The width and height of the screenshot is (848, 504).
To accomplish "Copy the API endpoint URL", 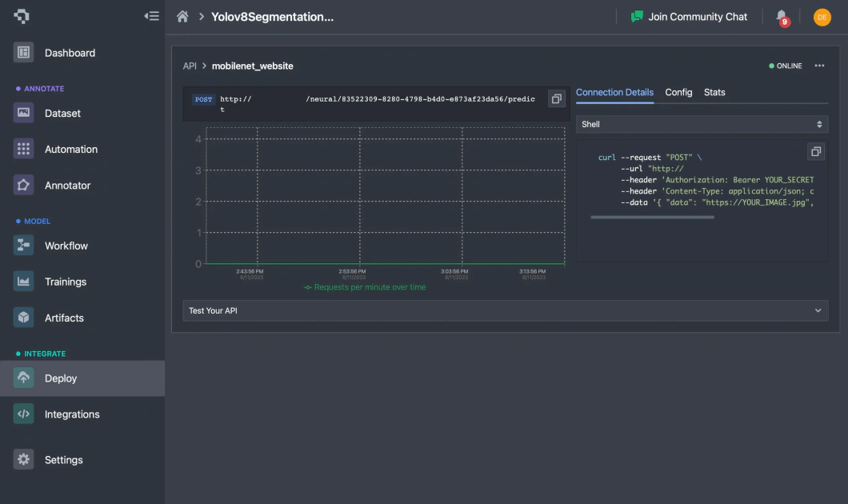I will [557, 98].
